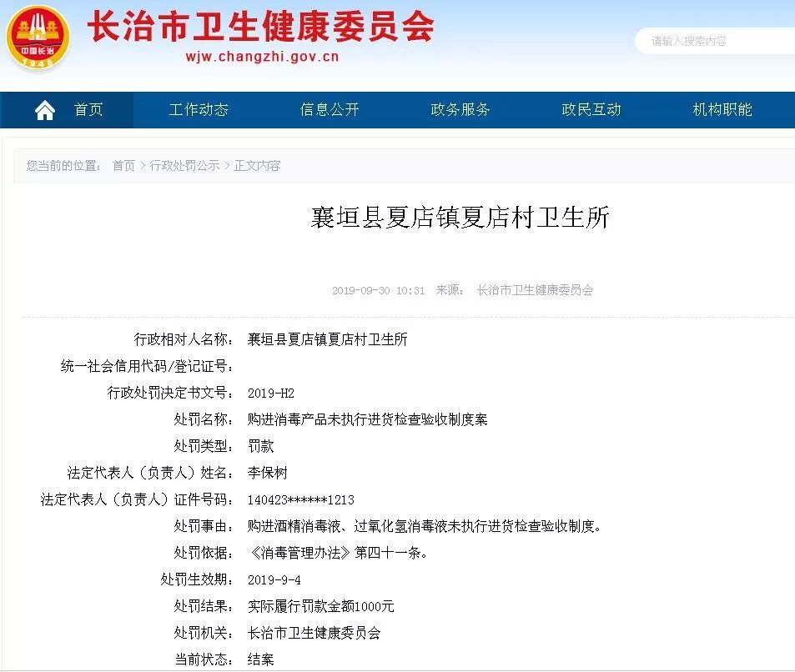Click the 处罚结果 value 实际履行罚款金额1000元
The image size is (795, 672).
[321, 607]
